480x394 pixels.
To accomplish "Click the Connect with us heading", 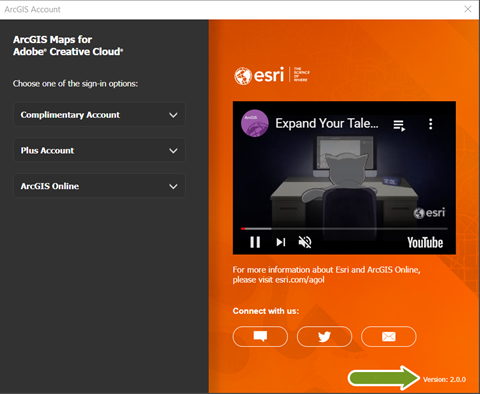I will coord(266,311).
